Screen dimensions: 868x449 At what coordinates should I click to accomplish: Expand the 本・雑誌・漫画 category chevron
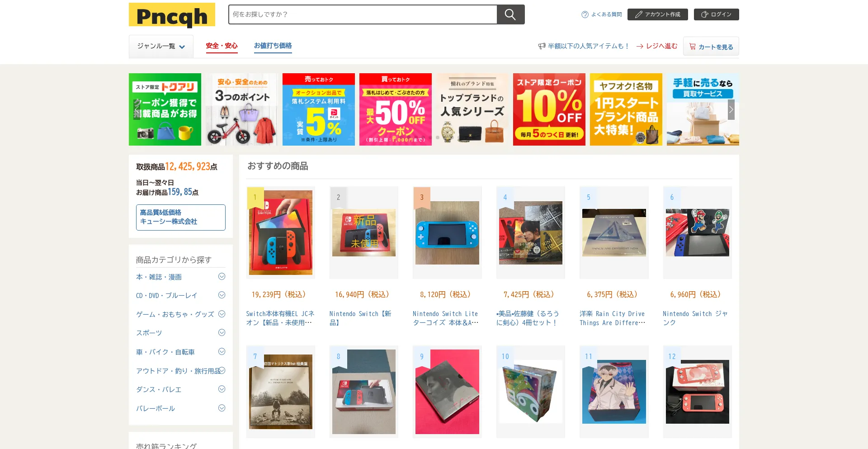coord(222,276)
